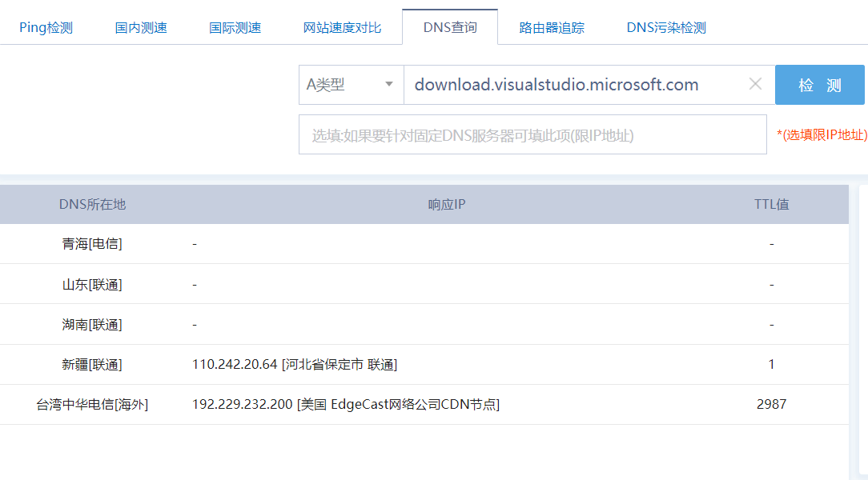Click the TTL值 column header
Screen dimensions: 868x480
pos(771,205)
